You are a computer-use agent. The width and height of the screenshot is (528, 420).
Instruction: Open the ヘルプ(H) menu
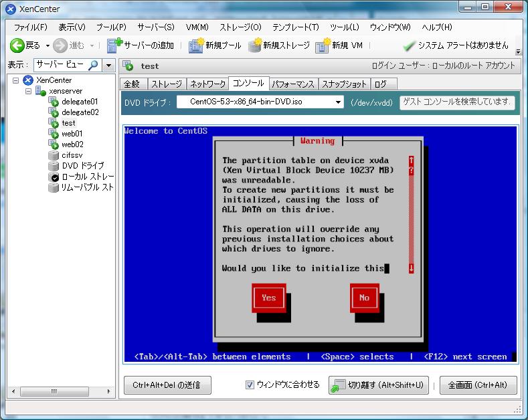437,27
